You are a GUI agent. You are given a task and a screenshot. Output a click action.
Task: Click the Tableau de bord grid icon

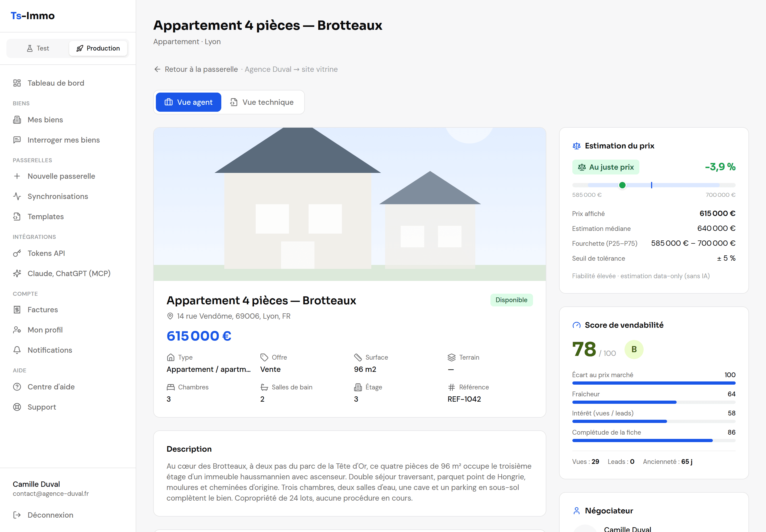[17, 83]
